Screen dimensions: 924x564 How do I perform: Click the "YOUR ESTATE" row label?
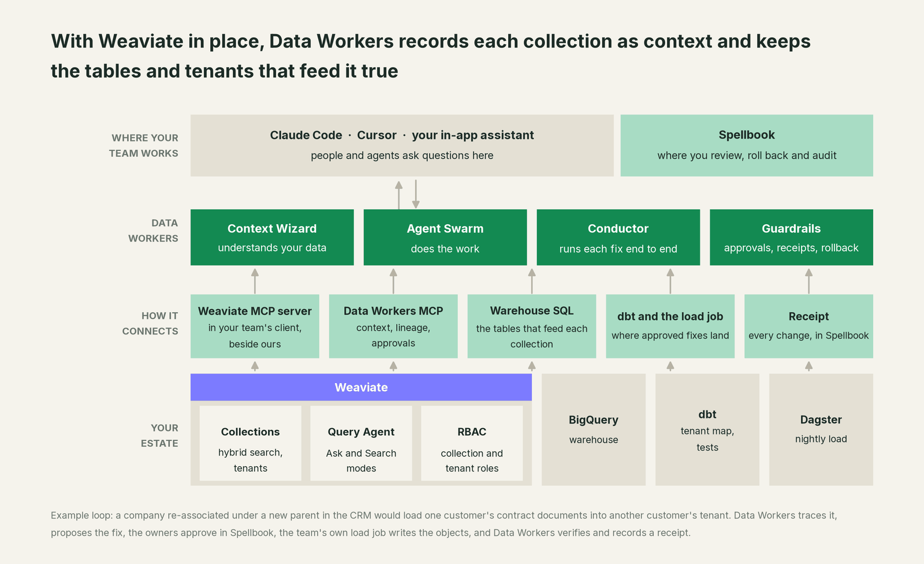point(159,436)
